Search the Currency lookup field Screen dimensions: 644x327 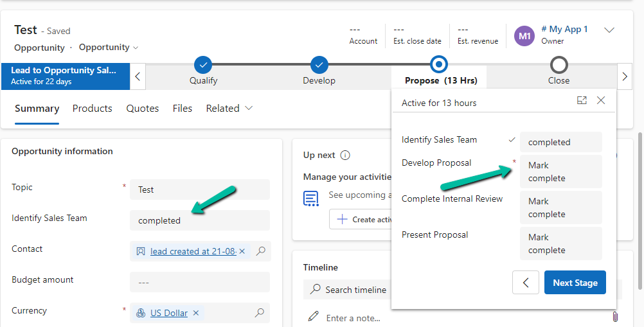pos(260,313)
